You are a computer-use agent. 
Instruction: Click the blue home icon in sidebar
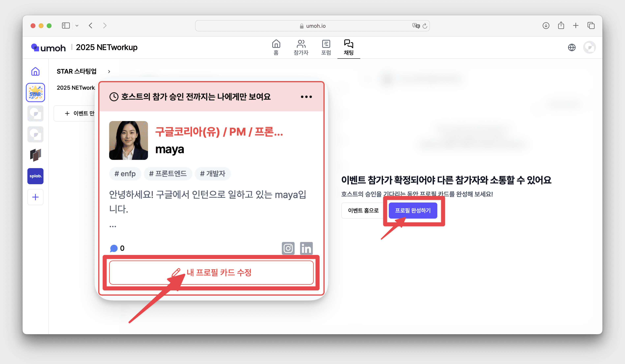click(x=35, y=72)
